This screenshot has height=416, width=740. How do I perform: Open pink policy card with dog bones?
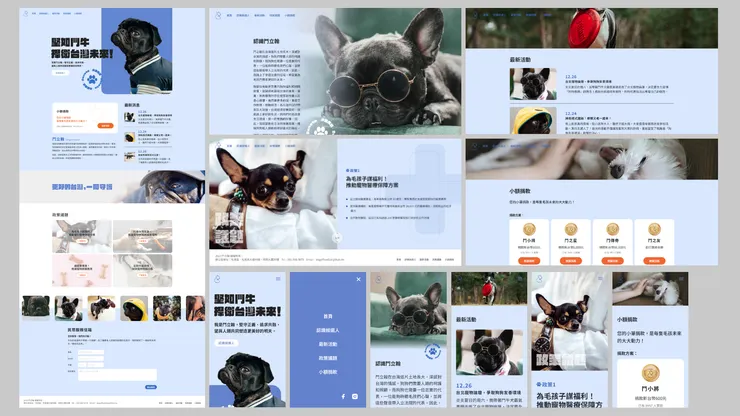(82, 270)
